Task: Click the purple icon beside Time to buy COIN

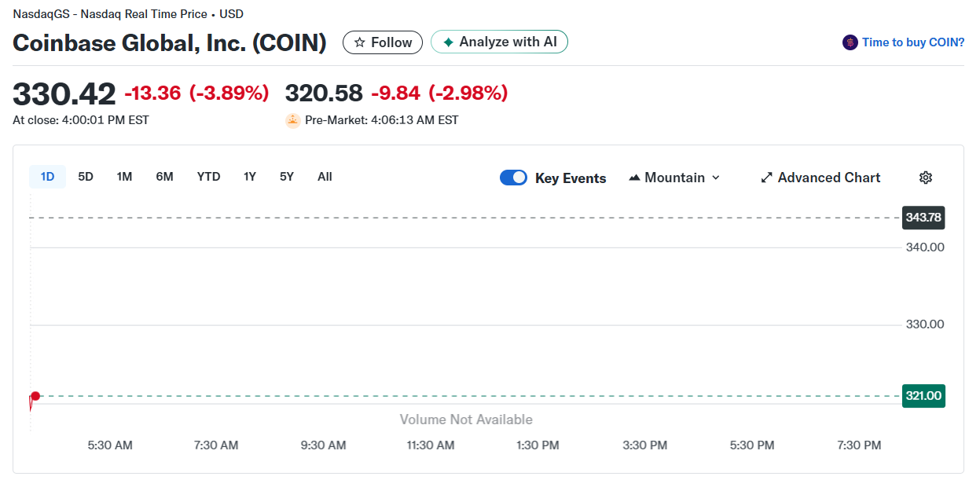Action: (x=850, y=42)
